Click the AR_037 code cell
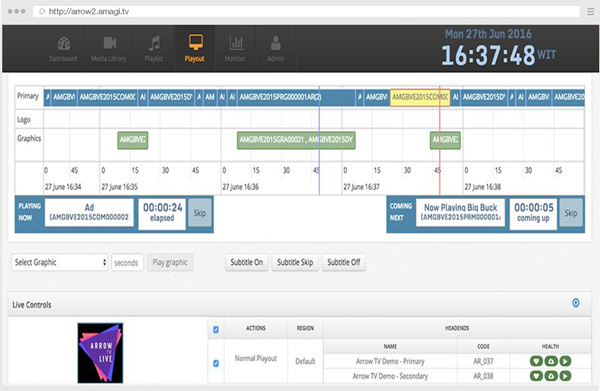Viewport: 600px width, 391px height. click(x=483, y=362)
